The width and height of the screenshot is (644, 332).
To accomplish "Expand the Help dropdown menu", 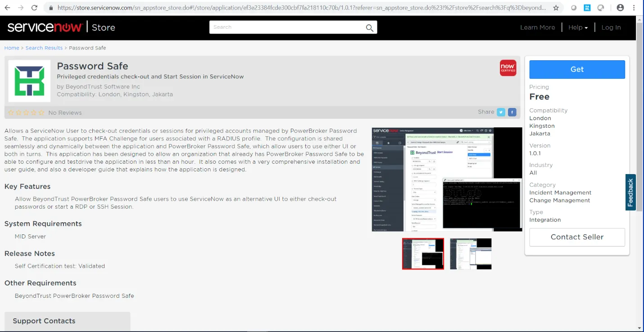I will [x=578, y=27].
